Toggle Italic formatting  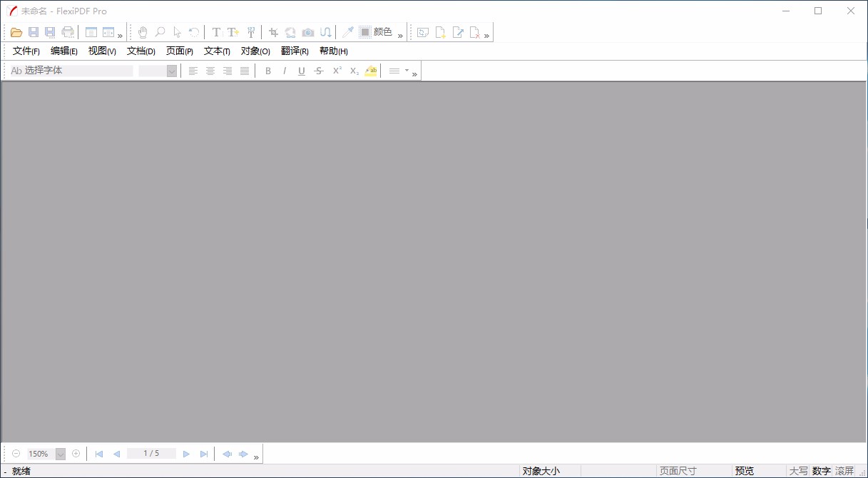pyautogui.click(x=285, y=71)
